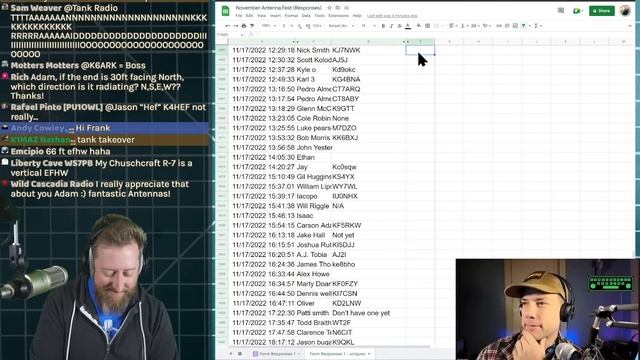Open the File menu
The width and height of the screenshot is (640, 360).
(x=239, y=16)
